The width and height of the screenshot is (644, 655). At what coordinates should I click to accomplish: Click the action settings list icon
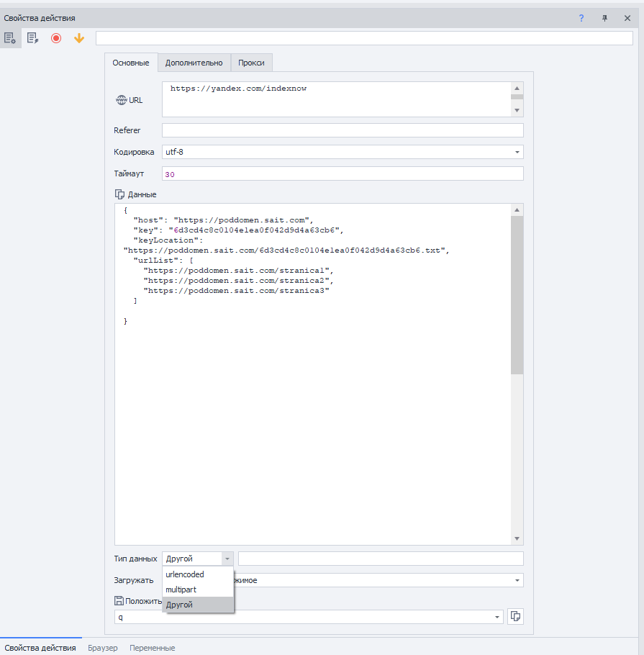[10, 38]
